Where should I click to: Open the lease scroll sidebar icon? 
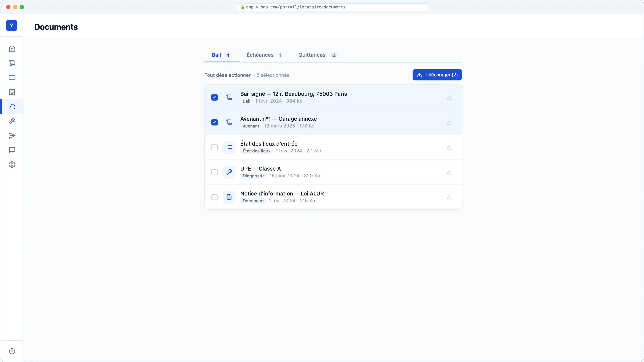click(x=12, y=63)
